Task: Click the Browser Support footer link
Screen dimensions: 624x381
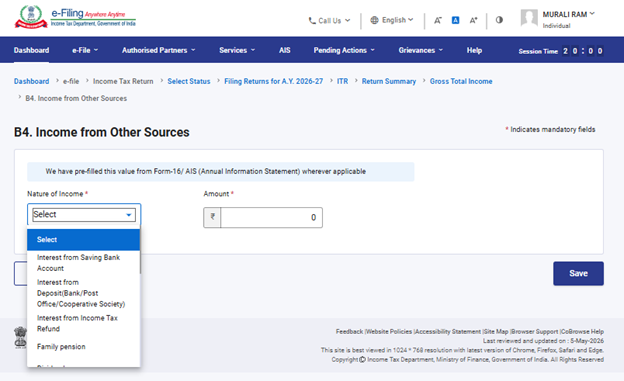Action: coord(535,331)
